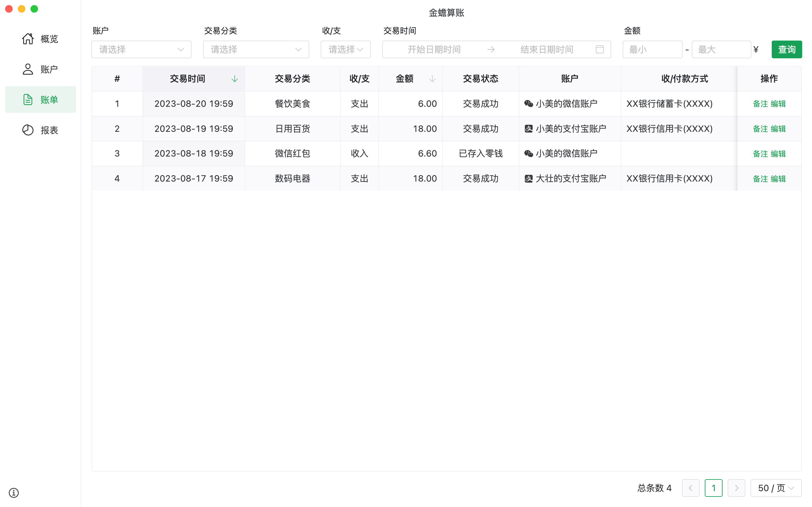Image resolution: width=812 pixels, height=507 pixels.
Task: Change the 50 / 页 page size dropdown
Action: coord(776,488)
